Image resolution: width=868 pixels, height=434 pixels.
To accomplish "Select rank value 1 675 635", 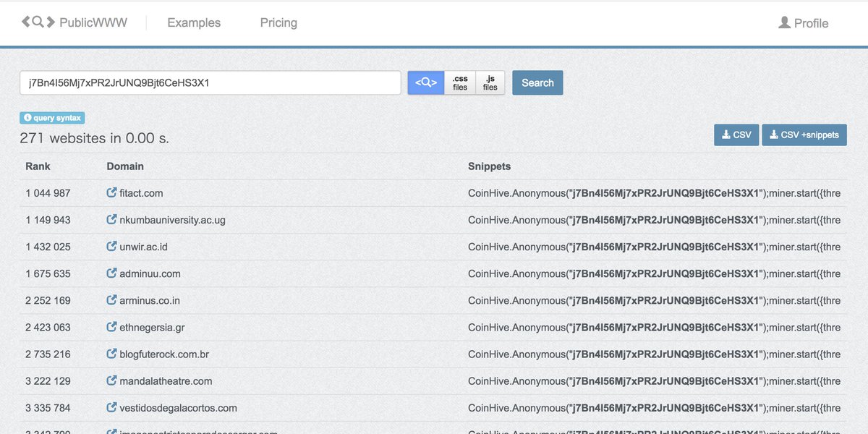I will click(48, 273).
